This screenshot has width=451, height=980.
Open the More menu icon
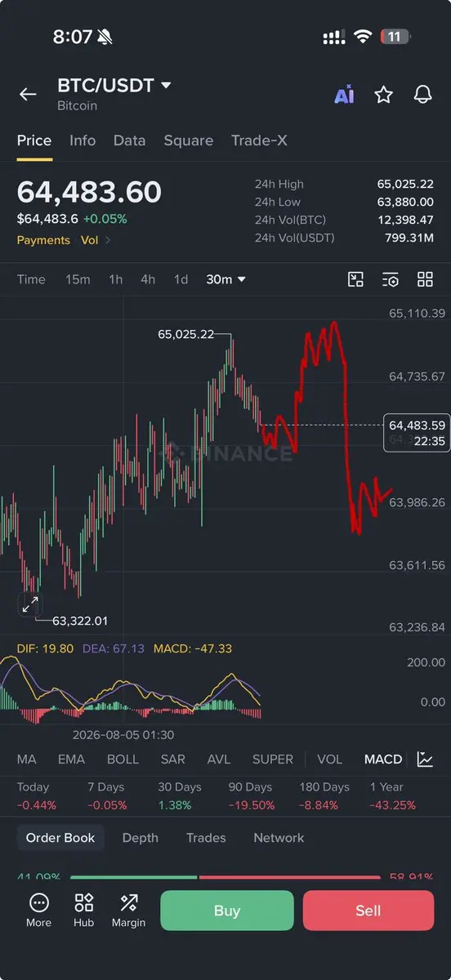click(38, 911)
